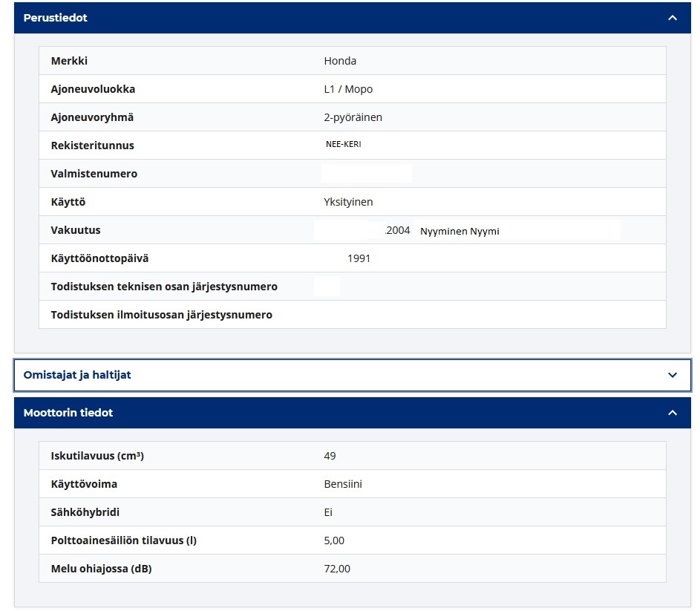The height and width of the screenshot is (611, 700).
Task: Click the Ajoneuvoluokka label
Action: click(93, 89)
